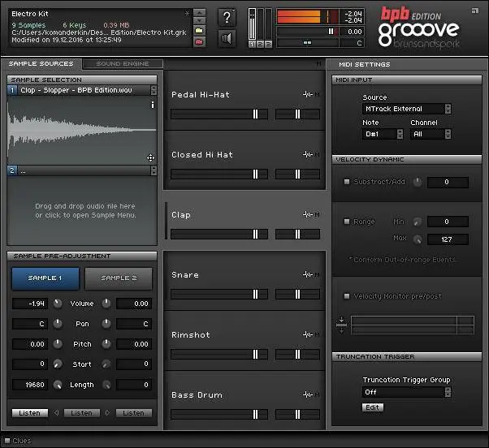Mute the Bass Drum pad
489x448 pixels.
[x=317, y=394]
